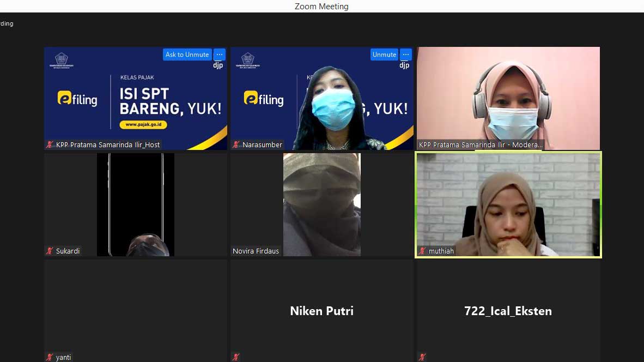644x362 pixels.
Task: Click the 722_Ical_Eksten name placeholder
Action: (x=508, y=311)
